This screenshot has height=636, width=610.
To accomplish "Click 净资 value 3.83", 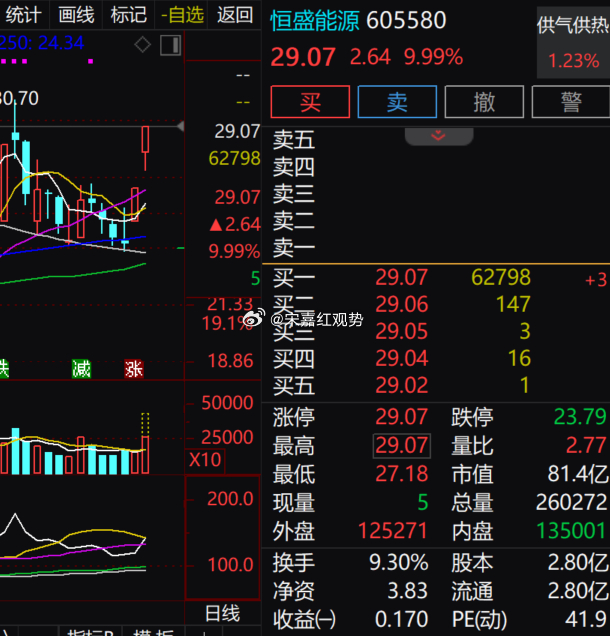I will (408, 591).
